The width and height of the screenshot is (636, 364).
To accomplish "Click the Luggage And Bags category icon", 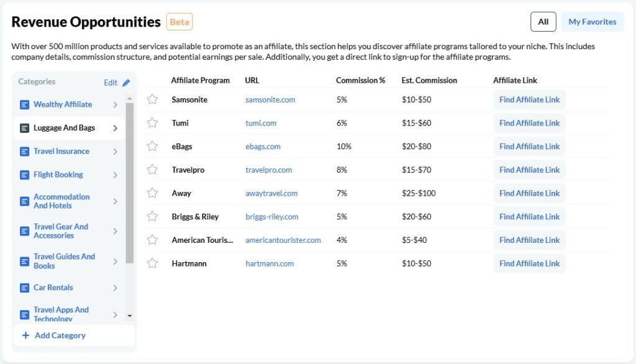I will point(24,128).
